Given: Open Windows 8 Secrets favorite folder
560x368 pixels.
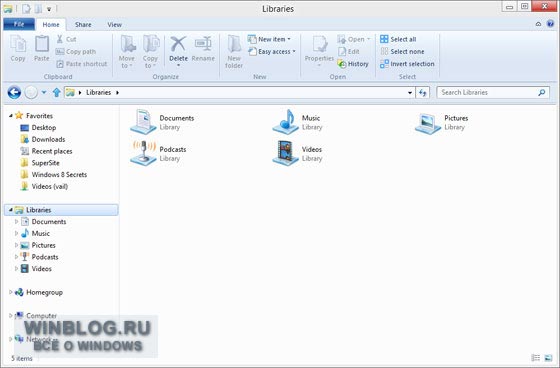Looking at the screenshot, I should pyautogui.click(x=54, y=175).
